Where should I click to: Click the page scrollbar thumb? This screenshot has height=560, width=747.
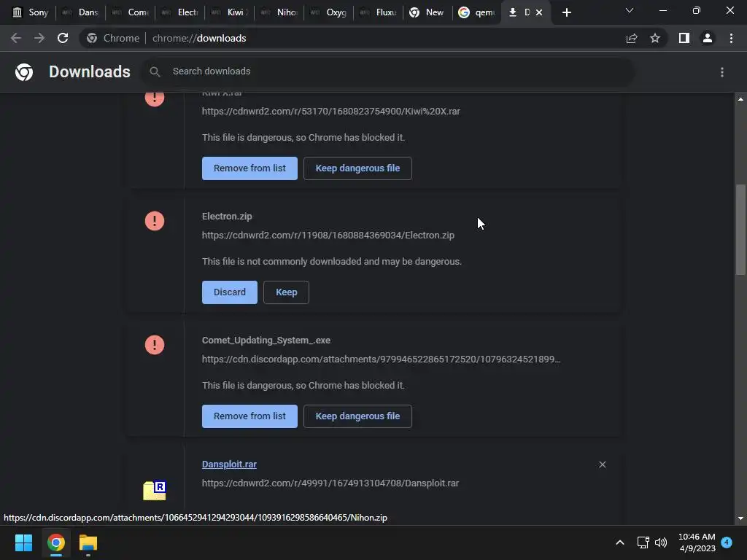click(x=740, y=230)
